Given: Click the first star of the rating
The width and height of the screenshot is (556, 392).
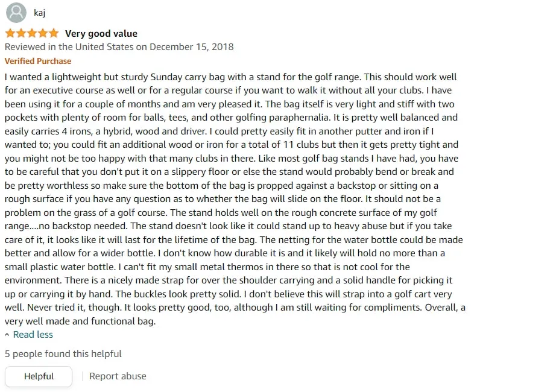Looking at the screenshot, I should (10, 33).
